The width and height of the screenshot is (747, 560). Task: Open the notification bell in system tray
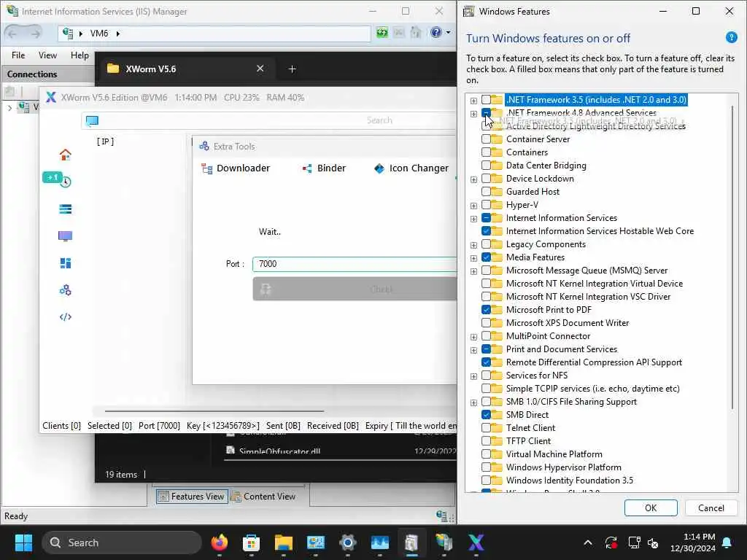tap(727, 542)
